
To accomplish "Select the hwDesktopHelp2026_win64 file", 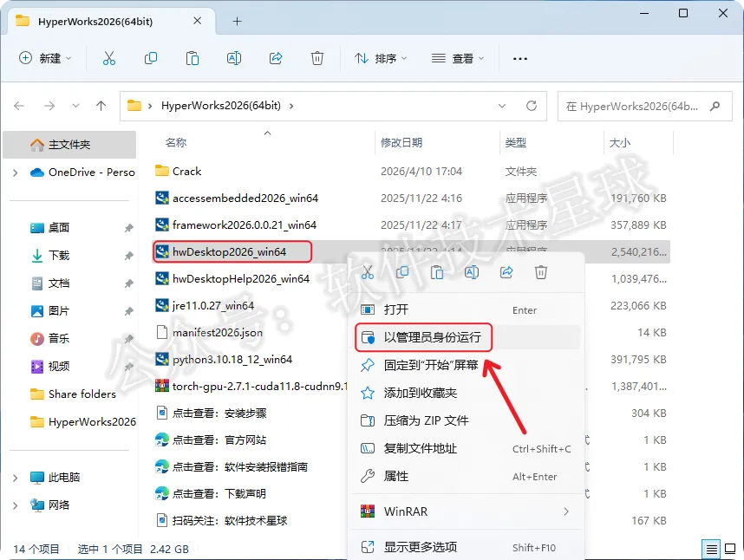I will click(241, 278).
